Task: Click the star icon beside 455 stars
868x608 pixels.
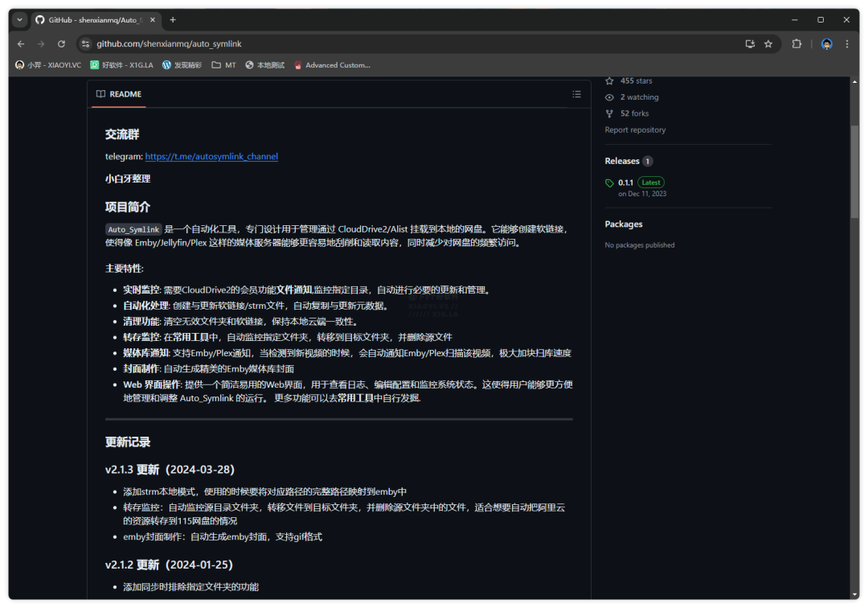Action: pyautogui.click(x=609, y=80)
